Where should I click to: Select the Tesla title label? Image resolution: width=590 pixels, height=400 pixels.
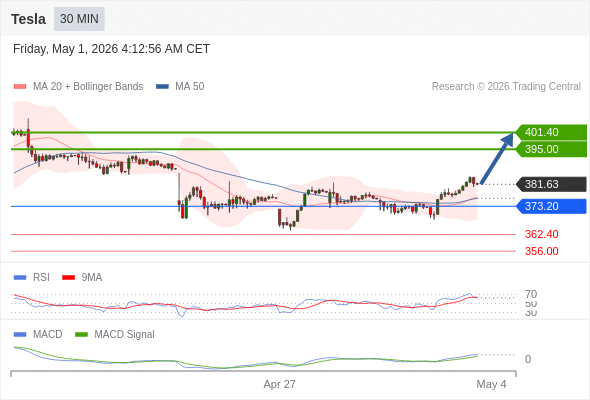[x=28, y=19]
